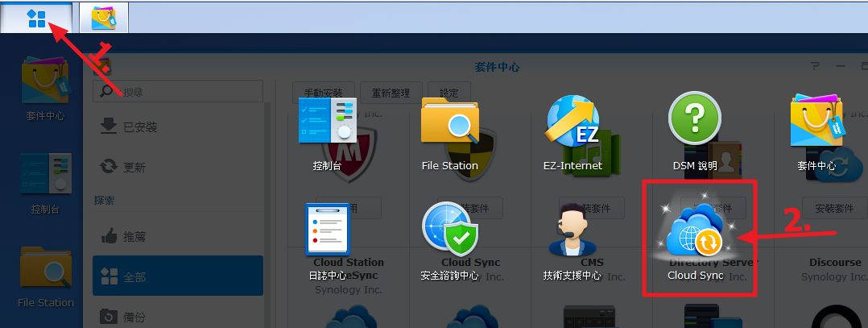Open the DSM Main Menu button in the taskbar

pyautogui.click(x=36, y=19)
